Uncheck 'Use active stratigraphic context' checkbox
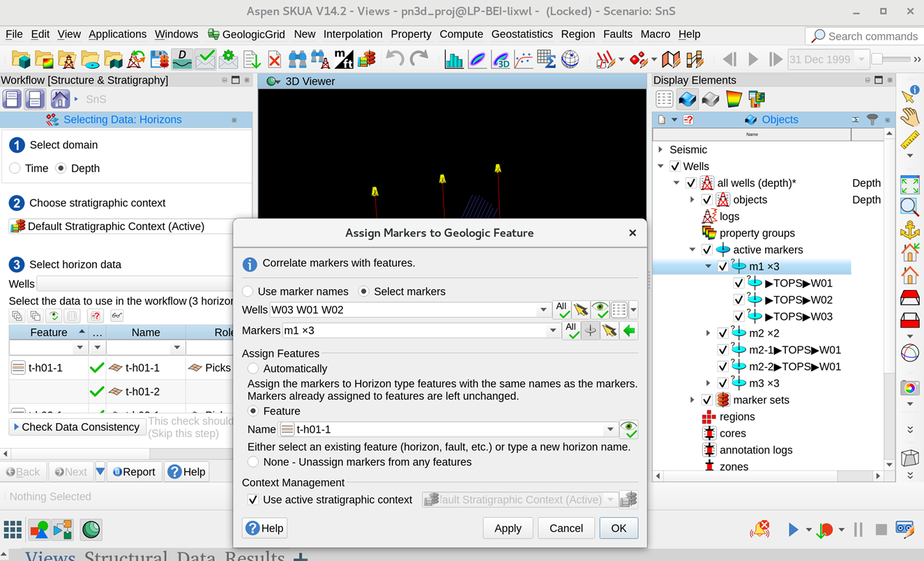The image size is (924, 561). click(x=253, y=500)
